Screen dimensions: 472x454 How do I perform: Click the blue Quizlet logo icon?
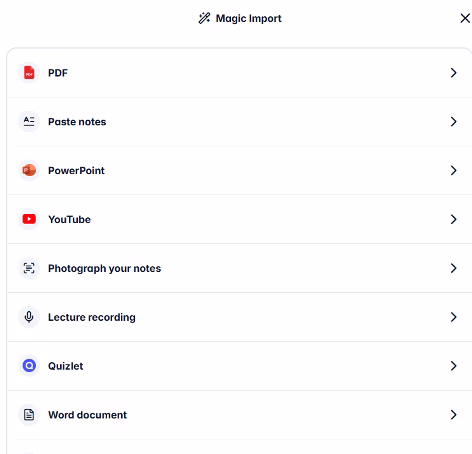(x=29, y=366)
